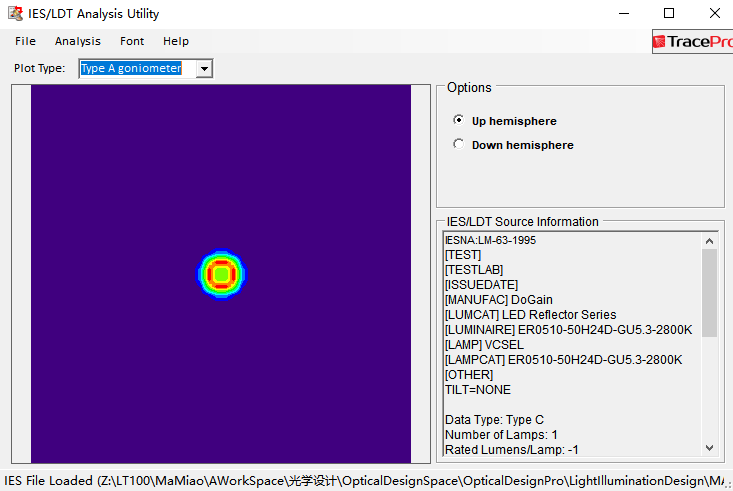Click the [LAMP] VCSEL line

pyautogui.click(x=484, y=345)
